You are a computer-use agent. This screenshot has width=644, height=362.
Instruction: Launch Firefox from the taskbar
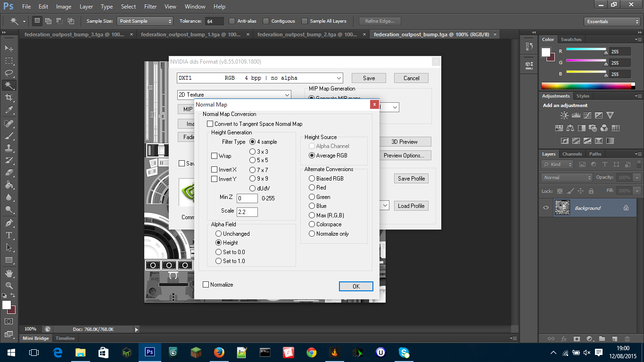click(x=219, y=352)
